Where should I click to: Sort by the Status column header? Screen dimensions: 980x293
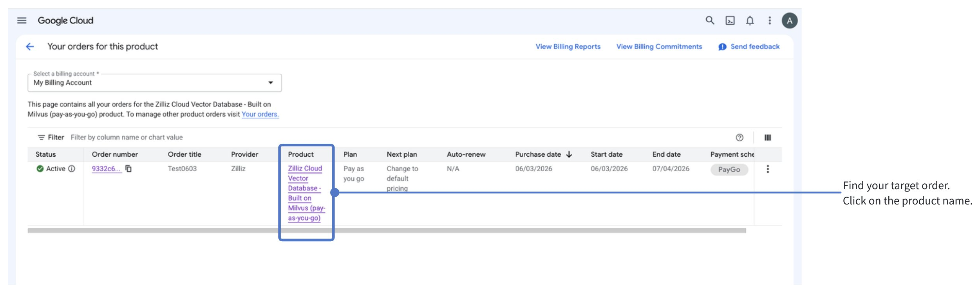[45, 154]
